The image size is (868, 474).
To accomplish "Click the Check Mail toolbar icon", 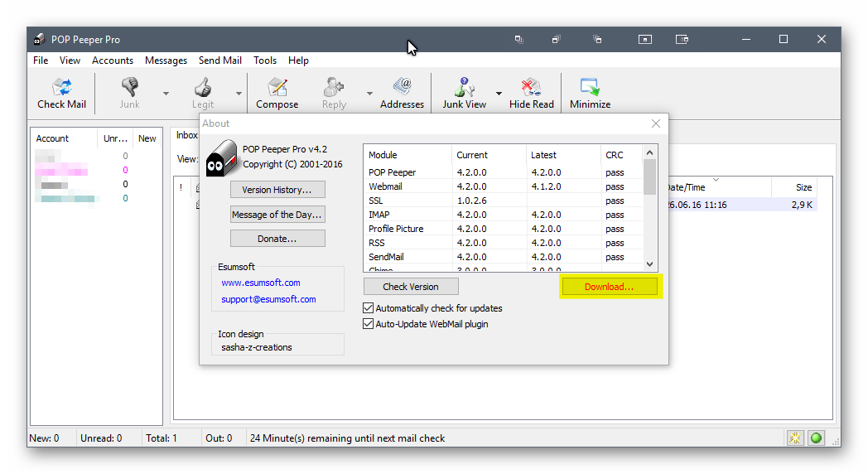I will point(62,87).
